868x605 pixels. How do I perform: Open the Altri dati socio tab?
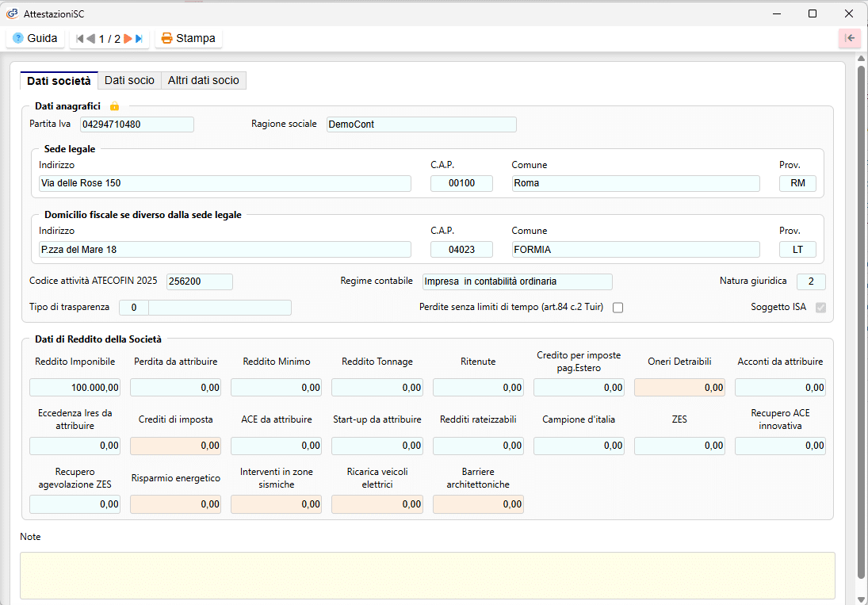tap(203, 80)
